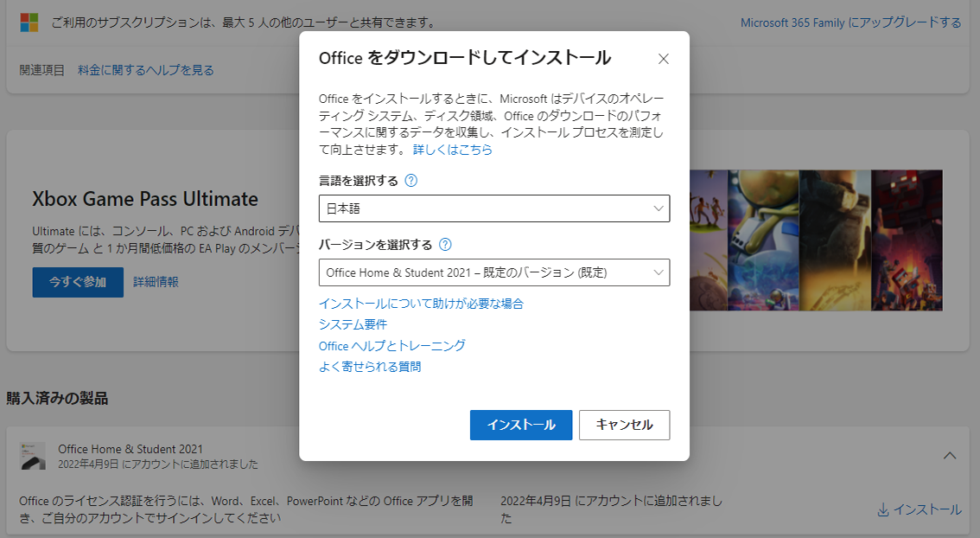
Task: Open help for version selection
Action: 445,245
